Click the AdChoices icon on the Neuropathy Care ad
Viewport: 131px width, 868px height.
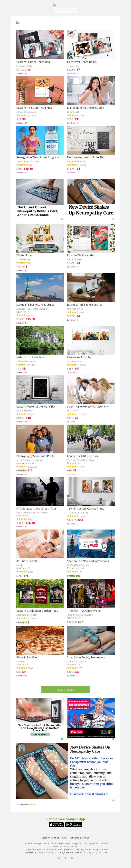[113, 219]
